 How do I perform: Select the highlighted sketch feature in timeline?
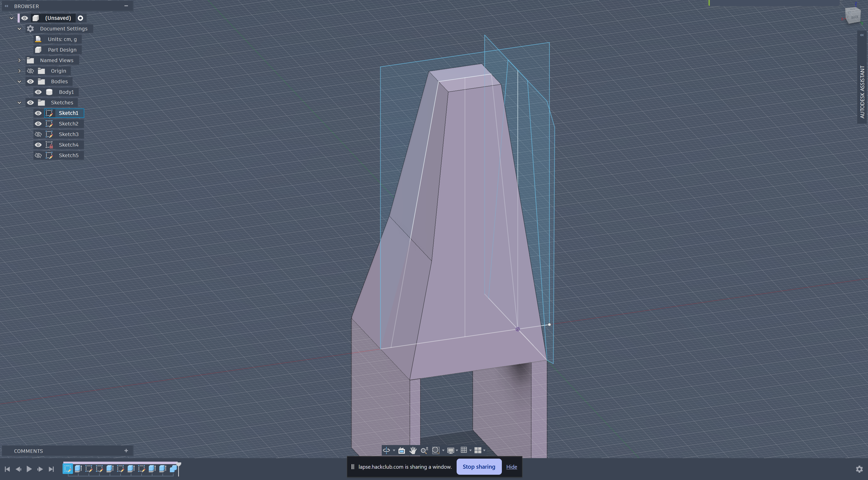[x=67, y=468]
